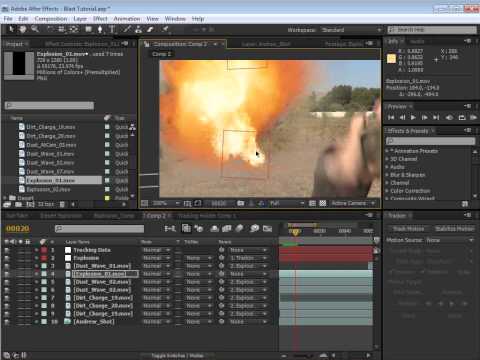Click label color swatch of Tracking Data layer
Screen dimensions: 480x360
tap(44, 250)
